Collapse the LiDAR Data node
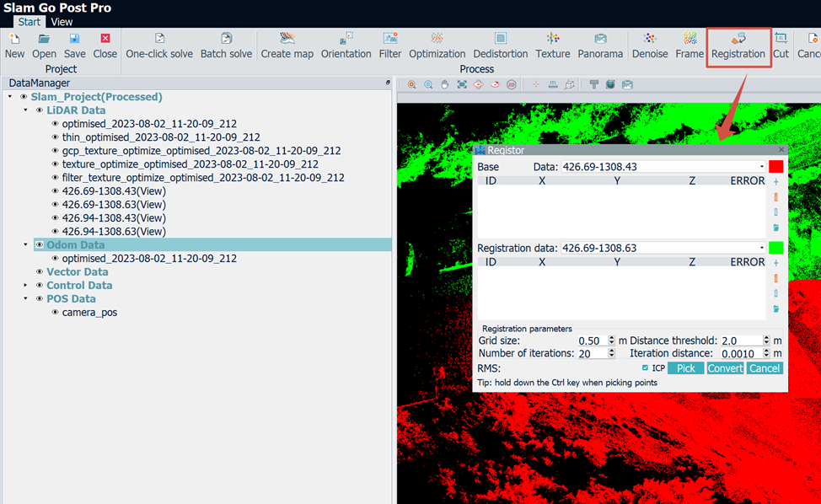Image resolution: width=821 pixels, height=504 pixels. (25, 110)
